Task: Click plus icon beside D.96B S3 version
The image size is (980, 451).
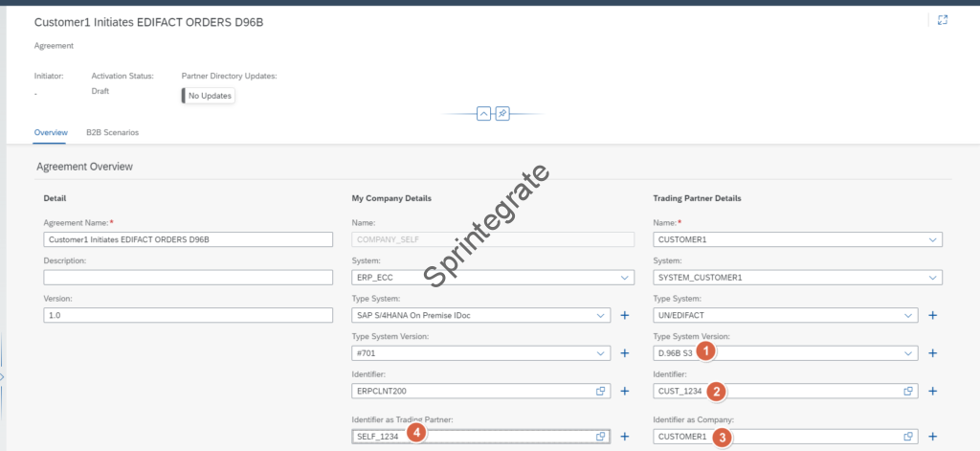Action: [x=932, y=353]
